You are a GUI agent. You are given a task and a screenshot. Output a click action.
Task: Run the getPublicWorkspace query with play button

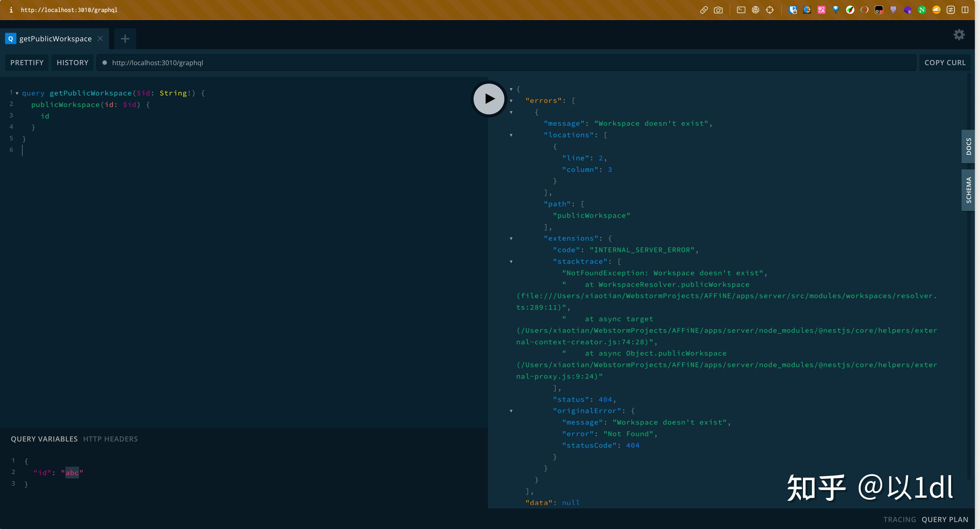(x=489, y=99)
